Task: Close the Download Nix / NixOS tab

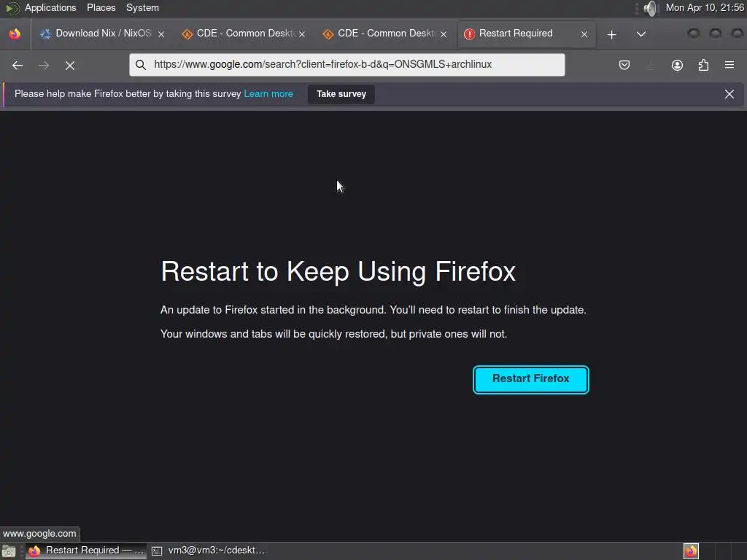Action: tap(161, 34)
